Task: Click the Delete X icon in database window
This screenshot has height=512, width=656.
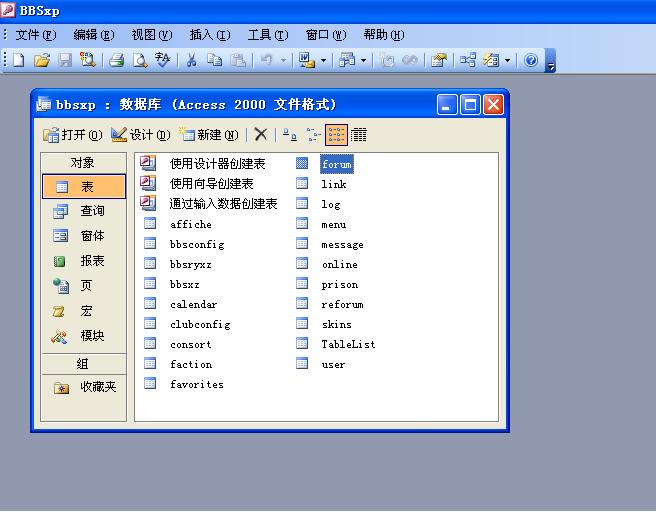Action: 261,135
